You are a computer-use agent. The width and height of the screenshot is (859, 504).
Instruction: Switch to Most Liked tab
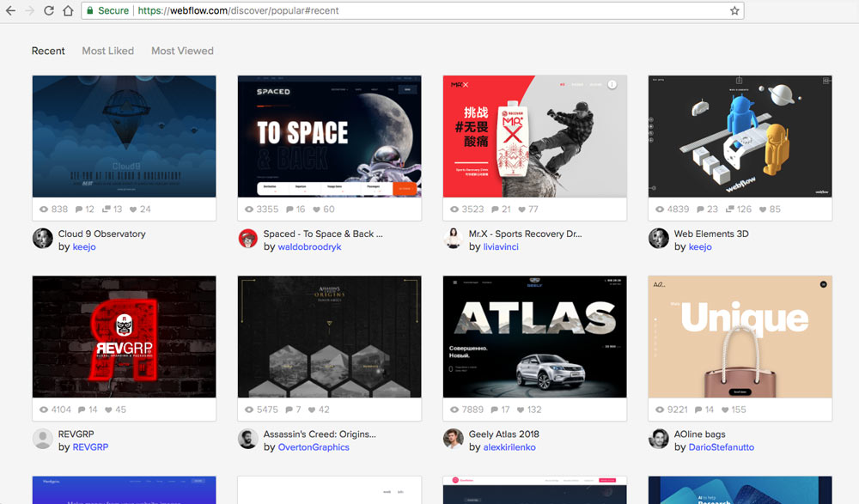click(108, 51)
